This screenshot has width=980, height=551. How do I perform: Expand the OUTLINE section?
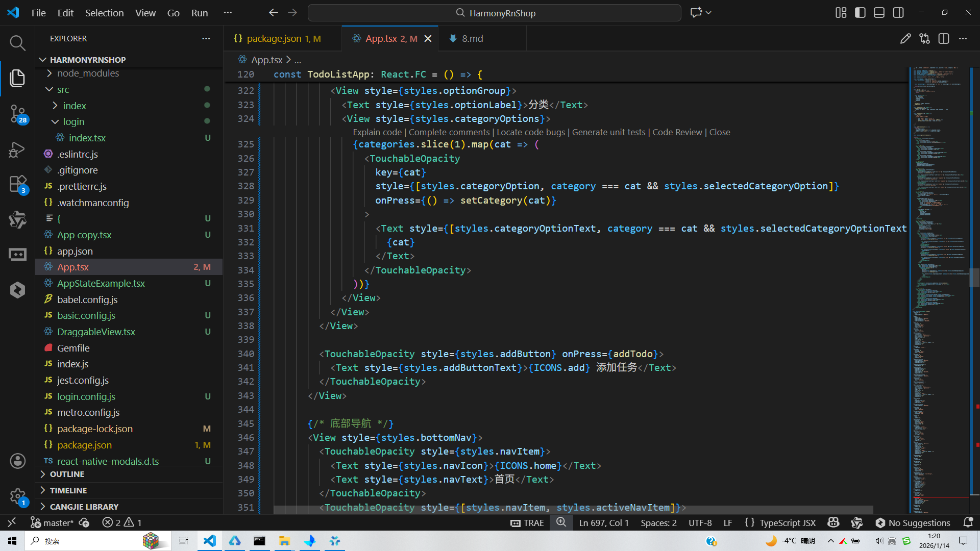click(67, 474)
